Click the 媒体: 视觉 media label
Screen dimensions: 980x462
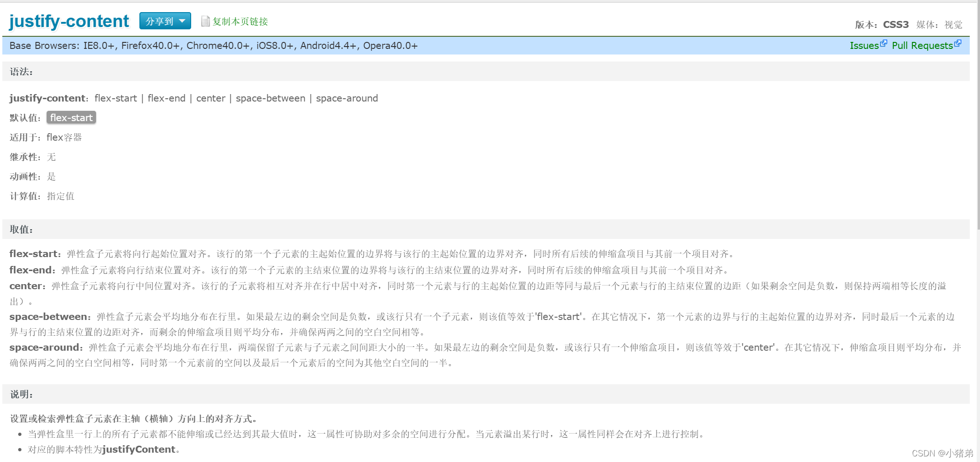coord(939,25)
